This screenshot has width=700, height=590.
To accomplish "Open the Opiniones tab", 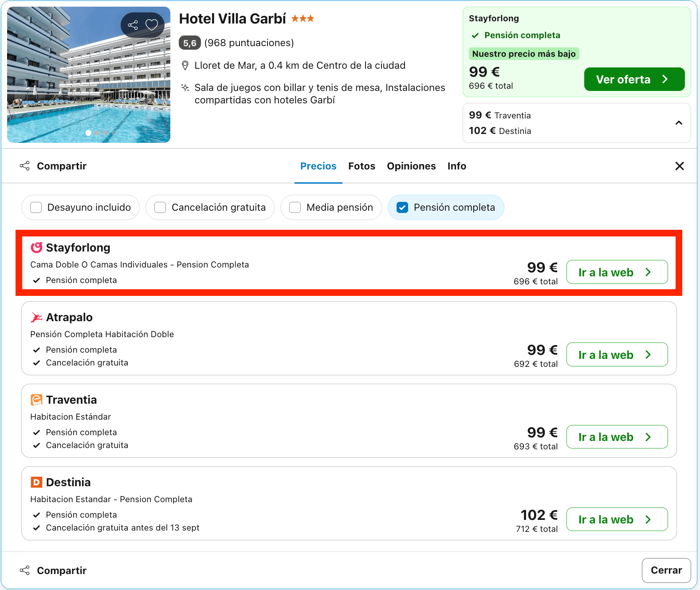I will (x=411, y=166).
